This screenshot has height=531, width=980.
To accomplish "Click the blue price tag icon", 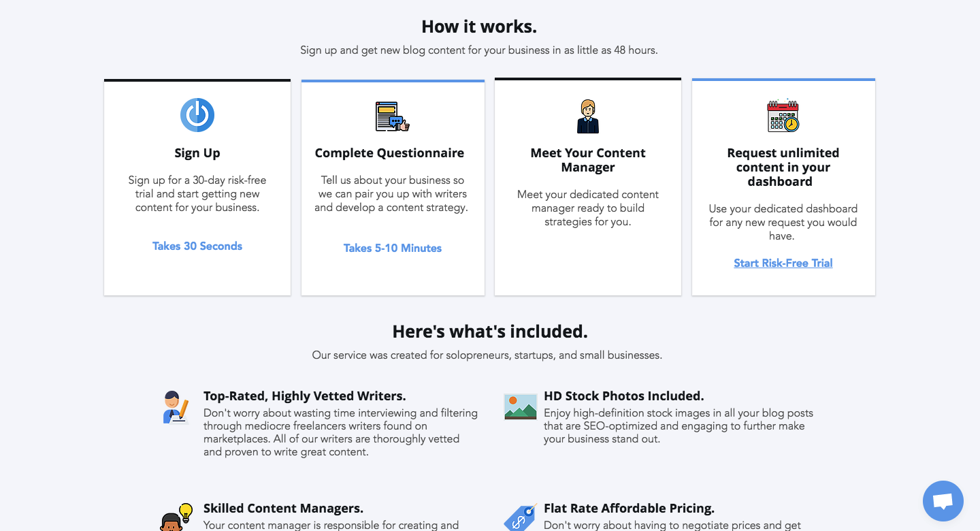I will click(521, 518).
